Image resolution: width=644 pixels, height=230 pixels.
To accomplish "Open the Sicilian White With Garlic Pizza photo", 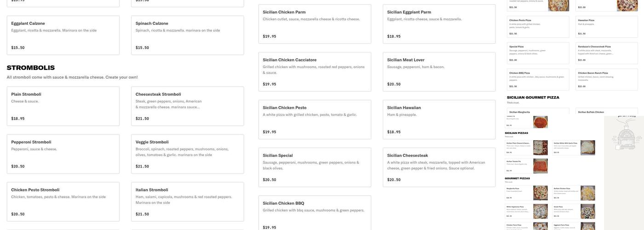I will [x=587, y=148].
